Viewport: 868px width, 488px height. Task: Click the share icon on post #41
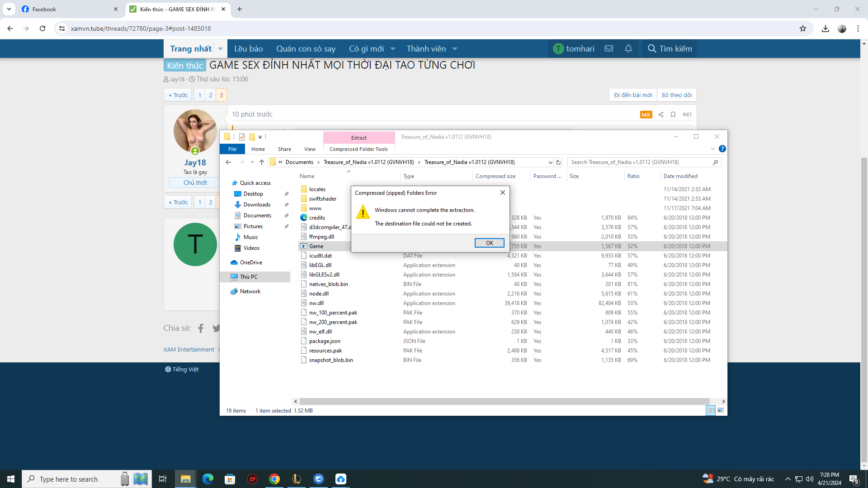(661, 115)
